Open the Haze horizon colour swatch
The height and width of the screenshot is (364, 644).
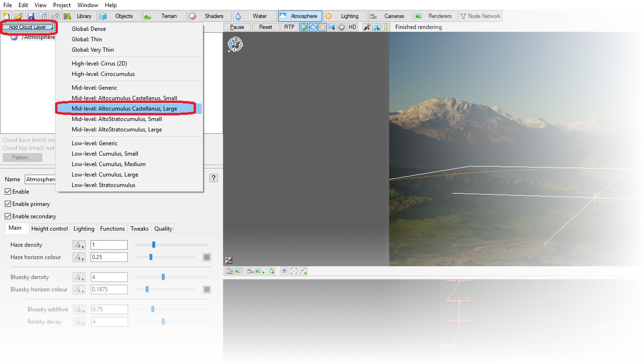coord(207,257)
